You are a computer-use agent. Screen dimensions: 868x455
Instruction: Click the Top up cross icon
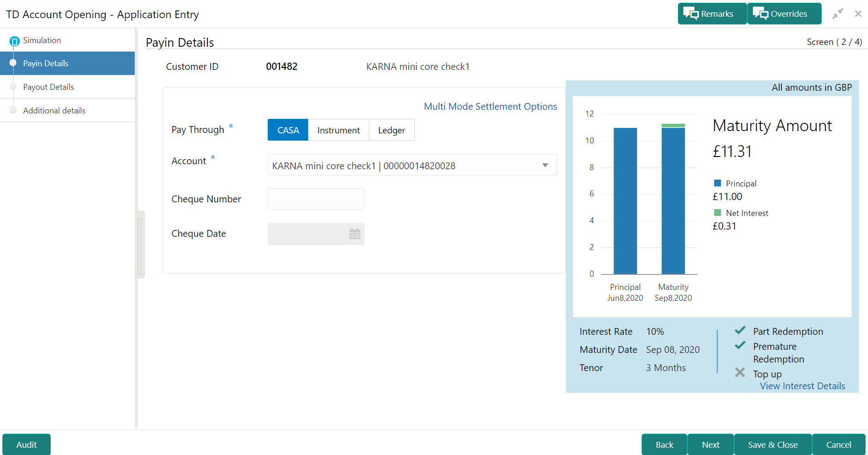click(740, 372)
